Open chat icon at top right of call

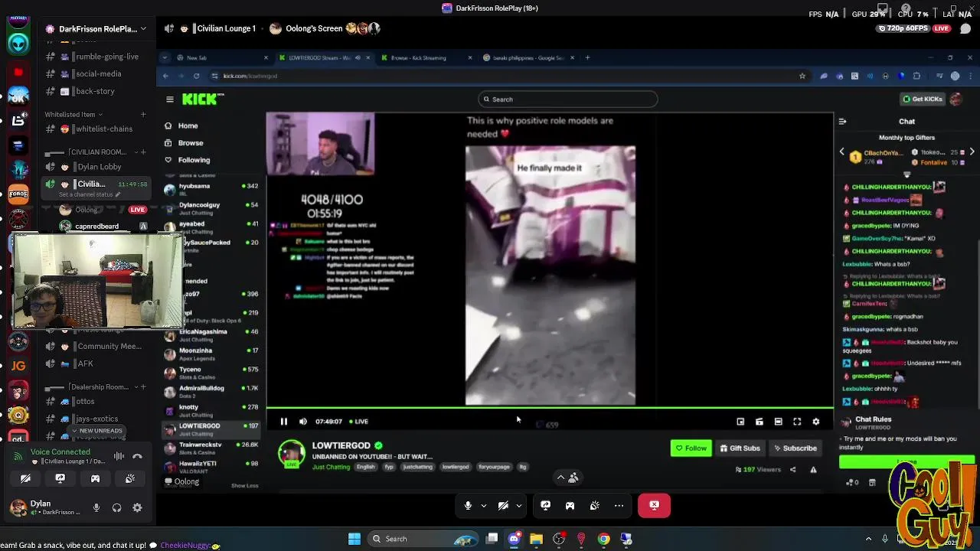(x=965, y=28)
